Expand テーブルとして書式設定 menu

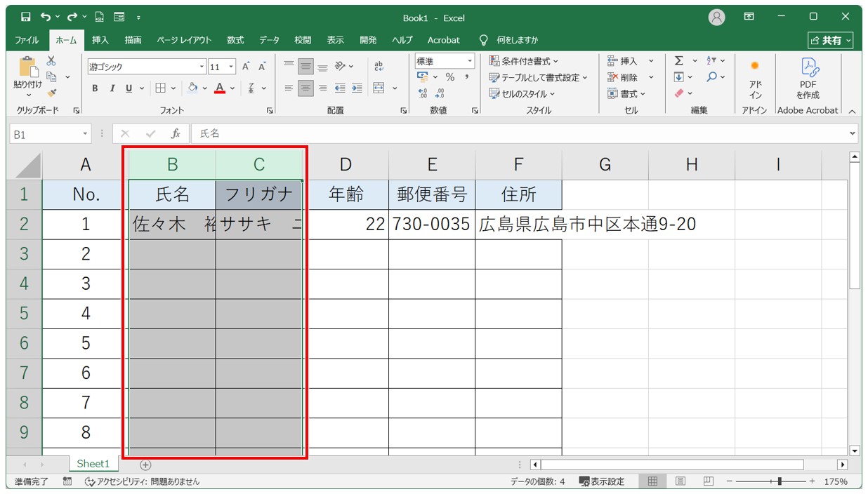538,77
